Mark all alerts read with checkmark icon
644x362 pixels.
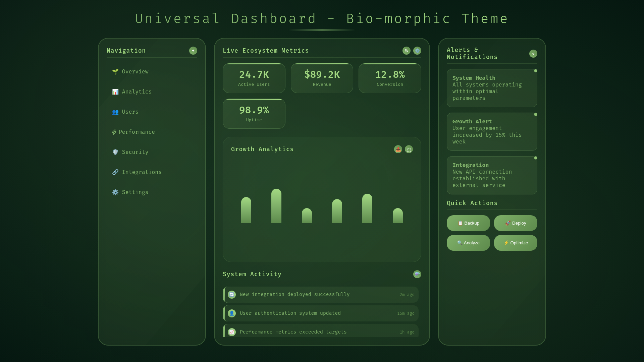coord(533,54)
